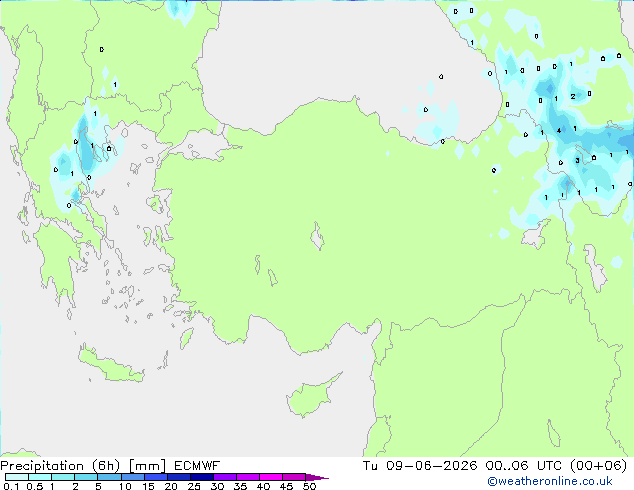634x490 pixels.
Task: Click Lake Tuz in central Turkey
Action: click(x=317, y=236)
